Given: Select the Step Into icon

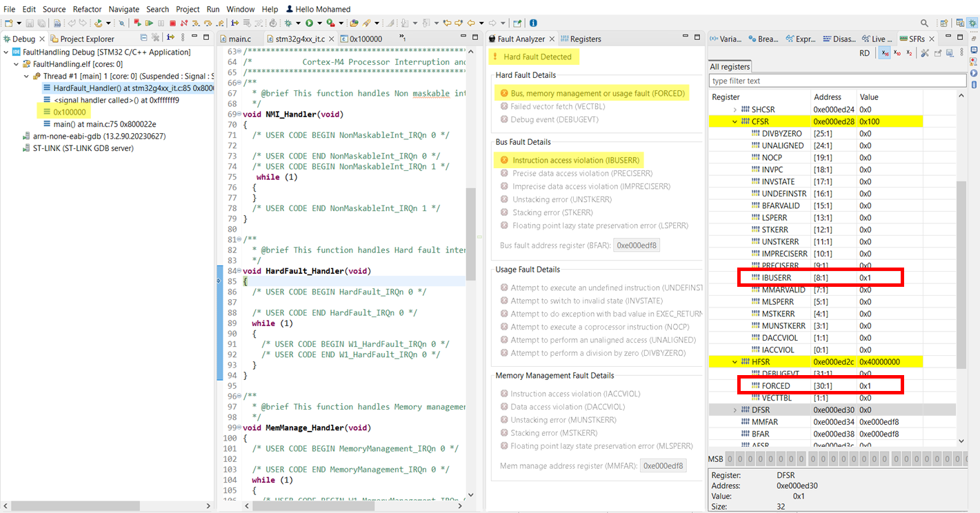Looking at the screenshot, I should point(195,22).
